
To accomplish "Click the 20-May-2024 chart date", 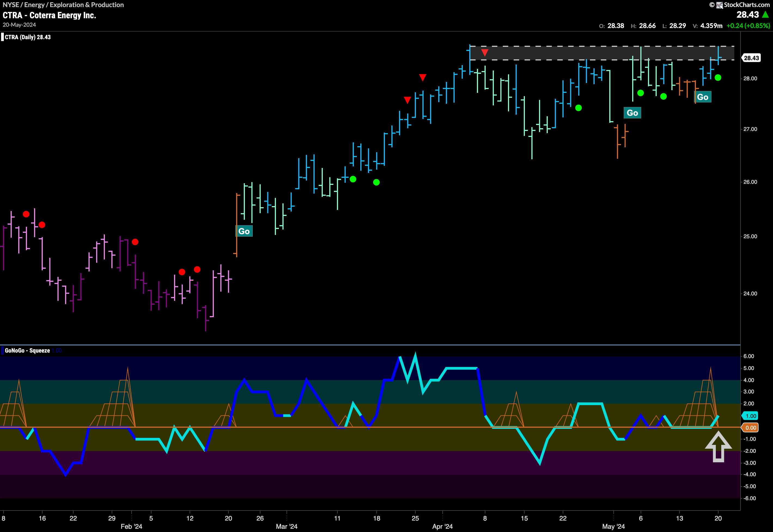I will pos(19,25).
